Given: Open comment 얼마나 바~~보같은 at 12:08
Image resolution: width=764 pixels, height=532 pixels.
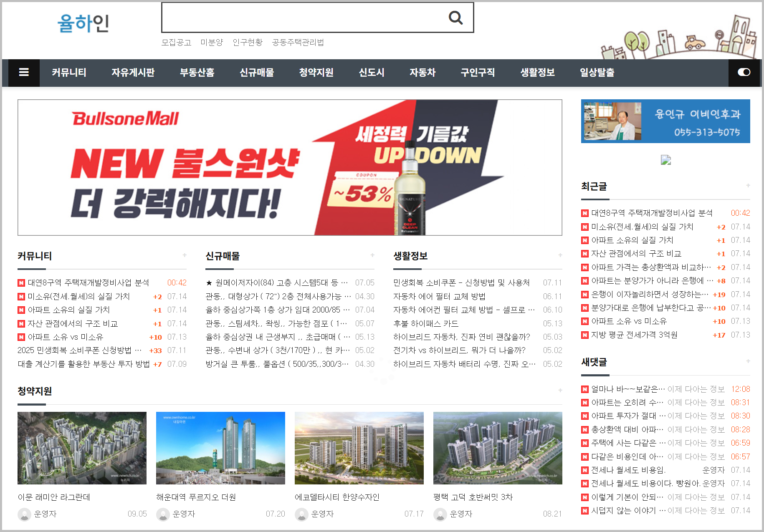Looking at the screenshot, I should 628,389.
